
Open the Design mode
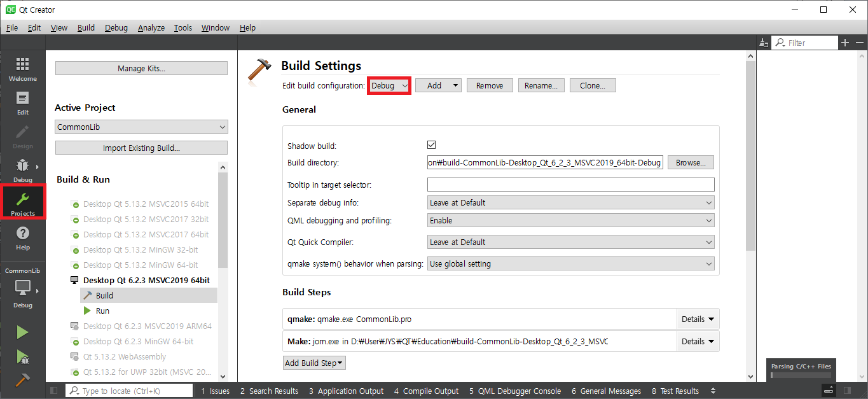[x=22, y=137]
